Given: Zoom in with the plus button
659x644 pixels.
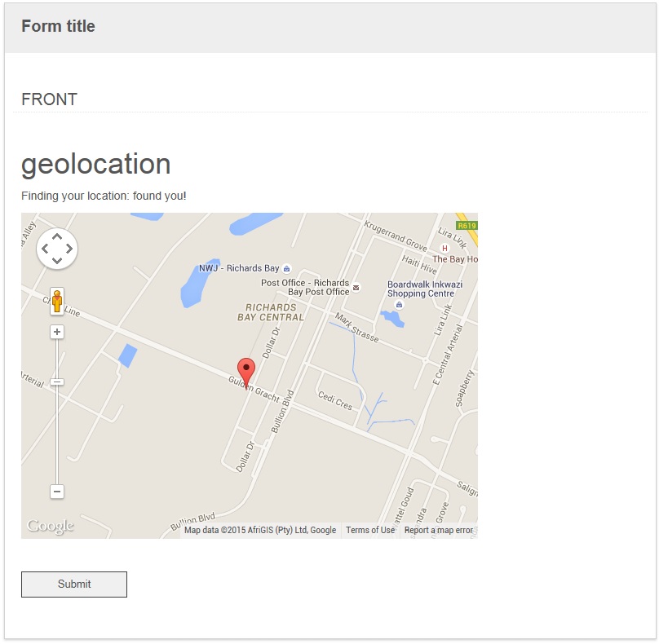Looking at the screenshot, I should click(57, 332).
